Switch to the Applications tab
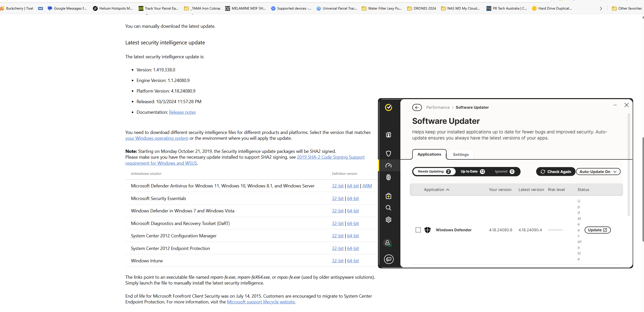The height and width of the screenshot is (312, 644). click(x=429, y=154)
